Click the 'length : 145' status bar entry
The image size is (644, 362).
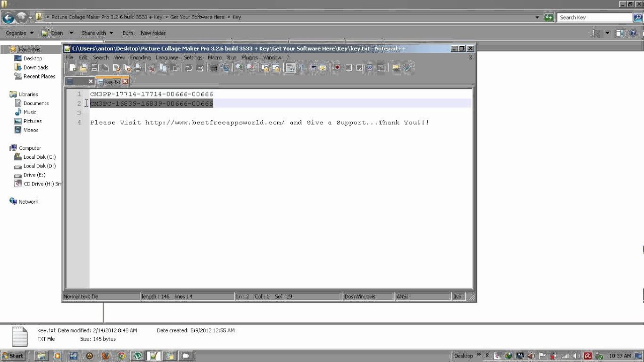point(155,297)
